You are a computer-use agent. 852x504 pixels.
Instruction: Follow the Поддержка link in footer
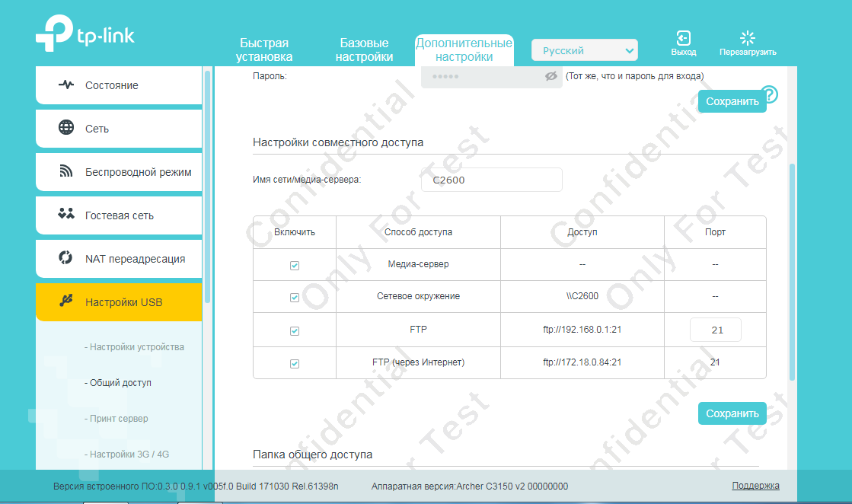click(755, 486)
